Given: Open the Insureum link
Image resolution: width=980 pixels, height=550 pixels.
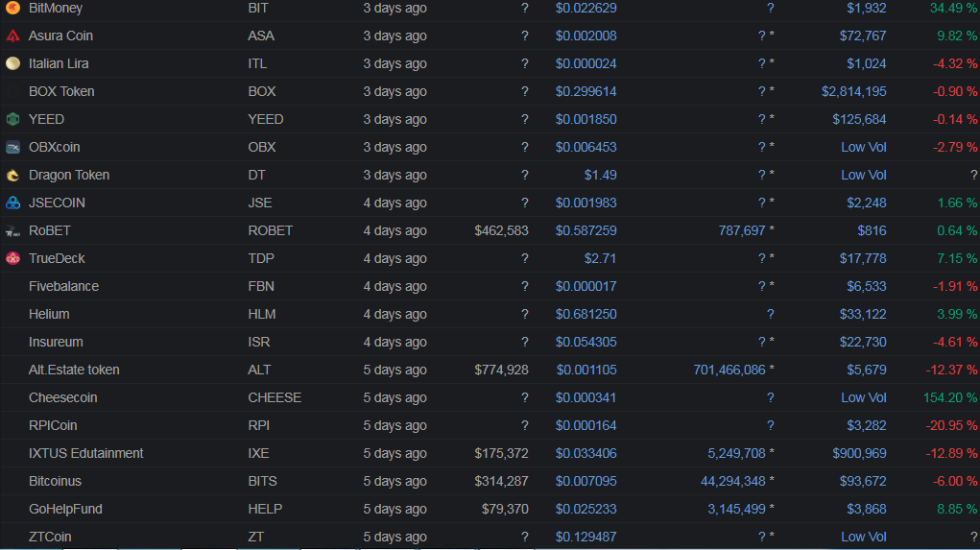Looking at the screenshot, I should 56,342.
